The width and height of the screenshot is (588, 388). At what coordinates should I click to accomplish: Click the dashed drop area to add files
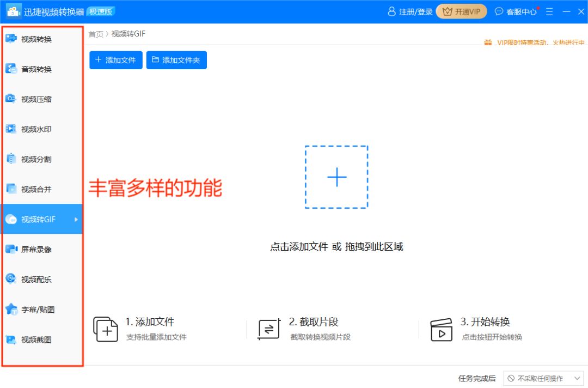336,177
